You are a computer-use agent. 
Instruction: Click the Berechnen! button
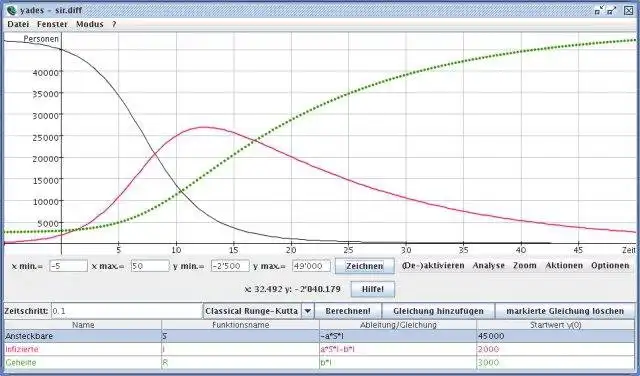pyautogui.click(x=348, y=311)
